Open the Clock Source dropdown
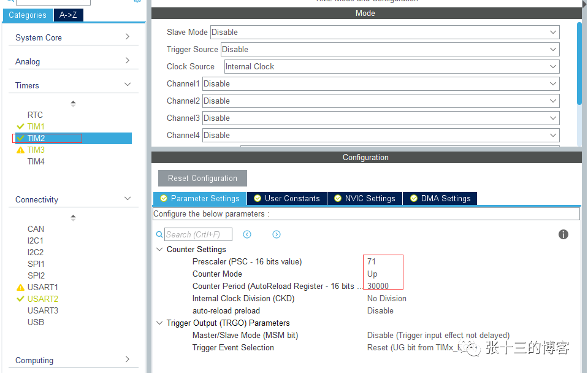 coord(392,67)
